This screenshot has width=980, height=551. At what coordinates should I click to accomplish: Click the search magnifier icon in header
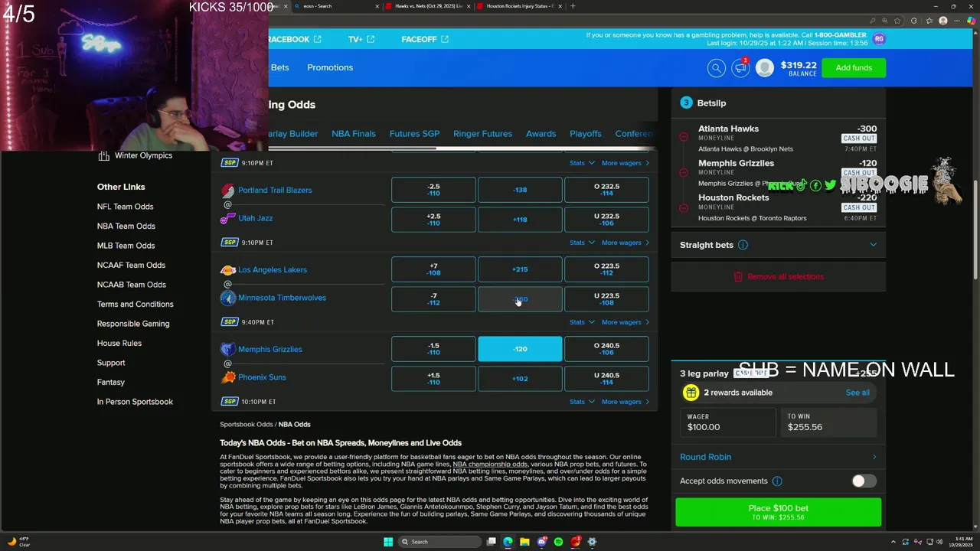716,68
